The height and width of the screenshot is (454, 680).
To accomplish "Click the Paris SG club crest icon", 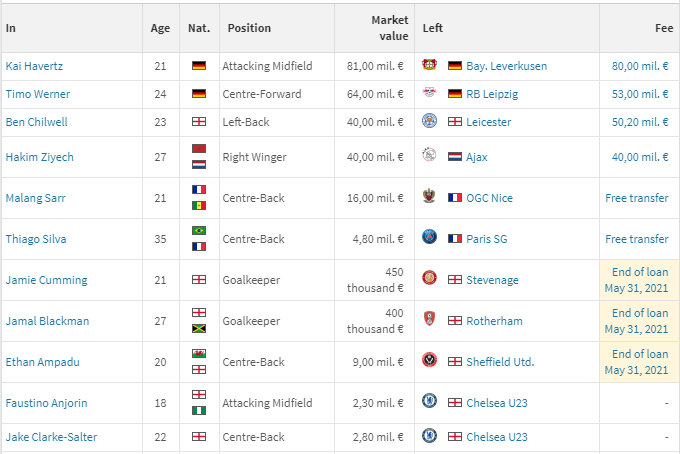I will [429, 239].
